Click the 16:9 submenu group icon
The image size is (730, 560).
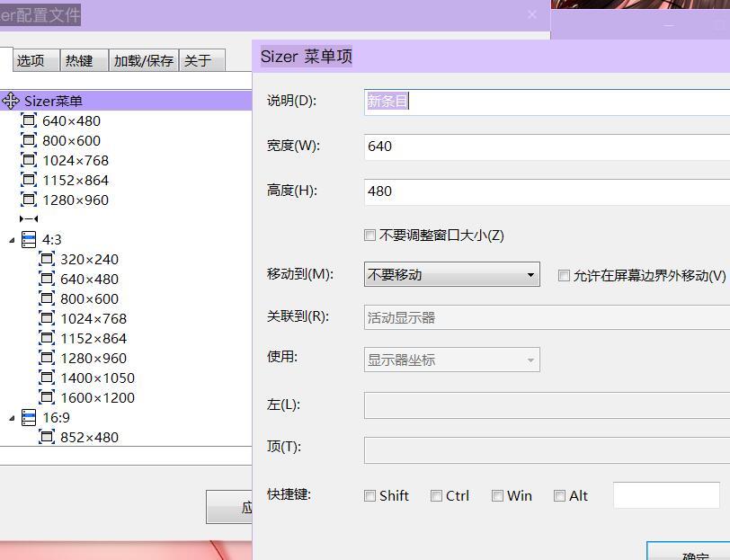[29, 418]
